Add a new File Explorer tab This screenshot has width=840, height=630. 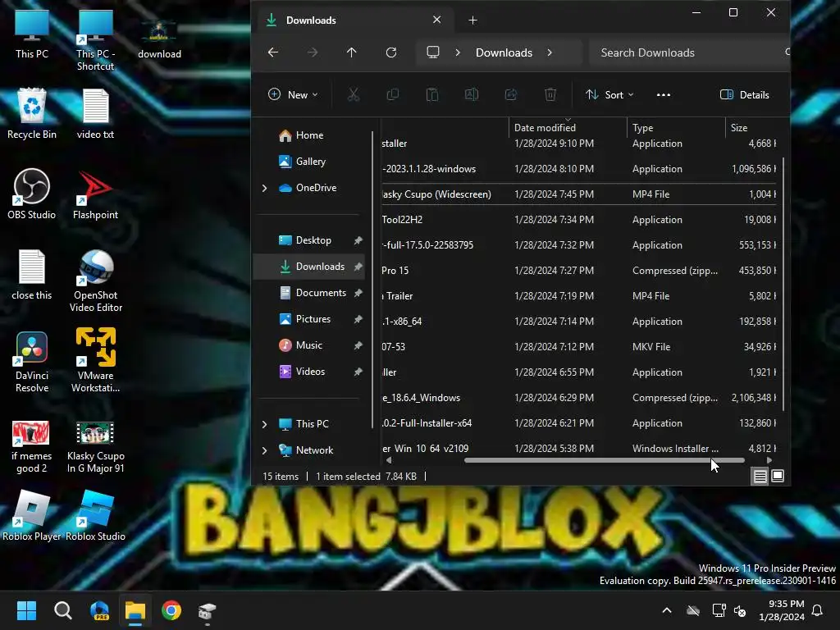click(472, 21)
